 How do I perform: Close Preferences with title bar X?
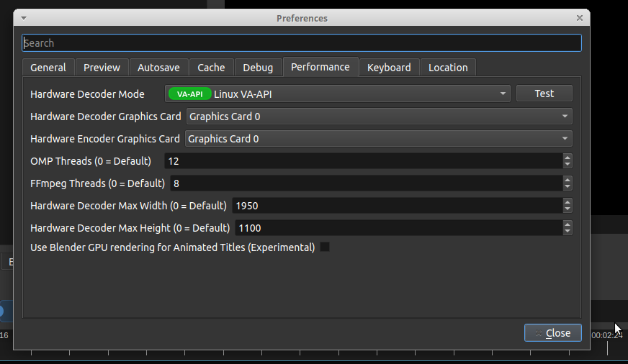[580, 18]
